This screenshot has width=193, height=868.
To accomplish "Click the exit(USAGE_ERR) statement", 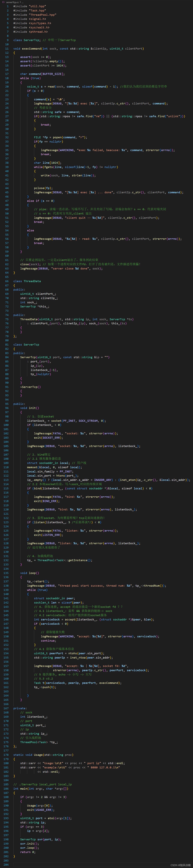I will tap(41, 810).
